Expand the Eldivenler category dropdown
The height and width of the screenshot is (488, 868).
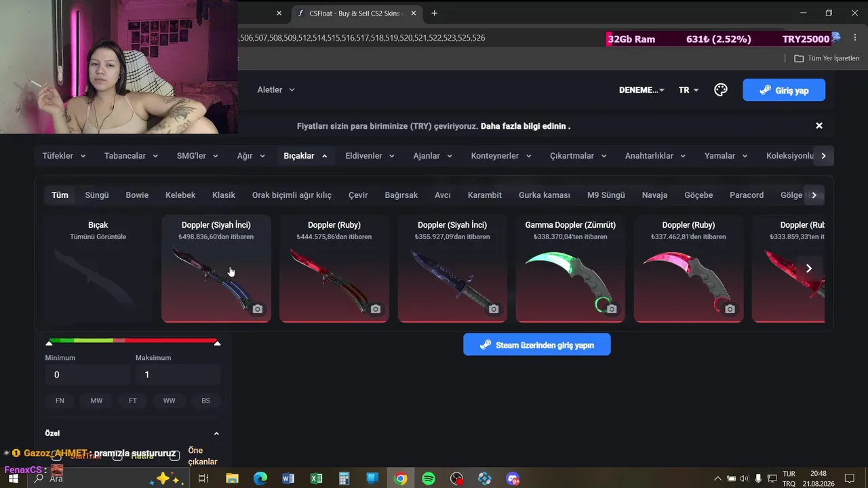click(370, 156)
